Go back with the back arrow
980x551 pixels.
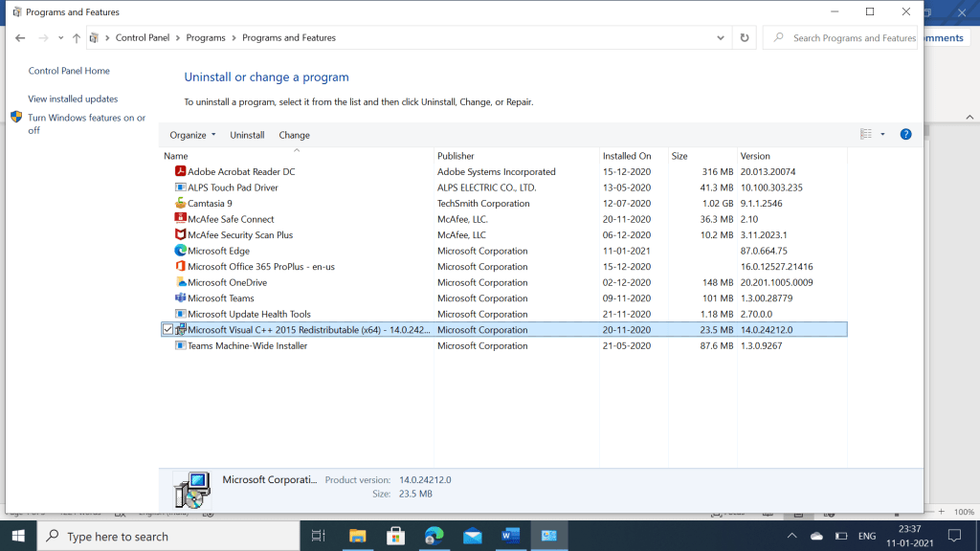click(x=20, y=38)
